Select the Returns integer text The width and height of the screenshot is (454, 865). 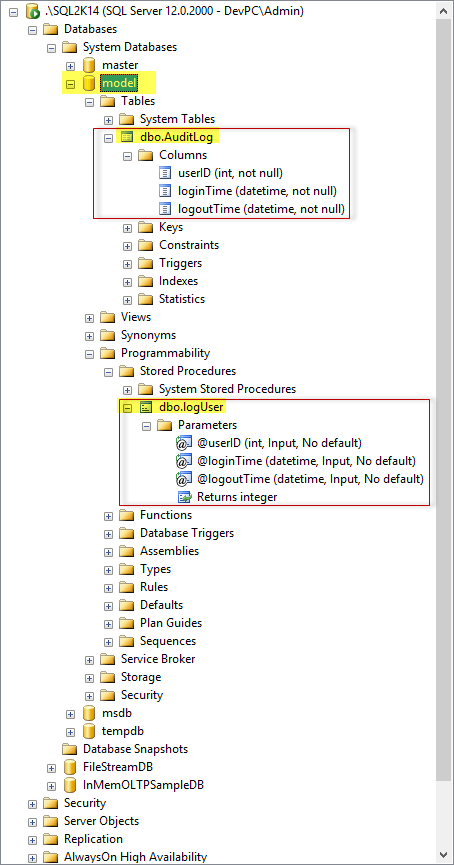tap(237, 497)
